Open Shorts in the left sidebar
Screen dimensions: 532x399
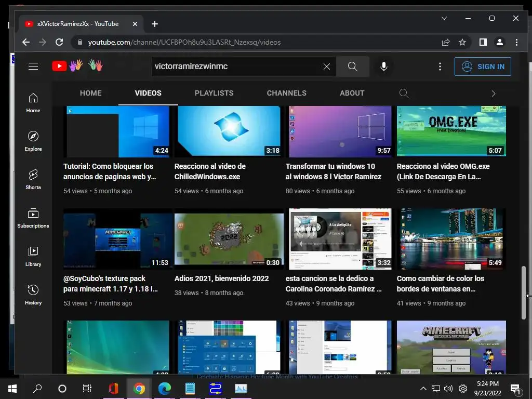click(33, 179)
